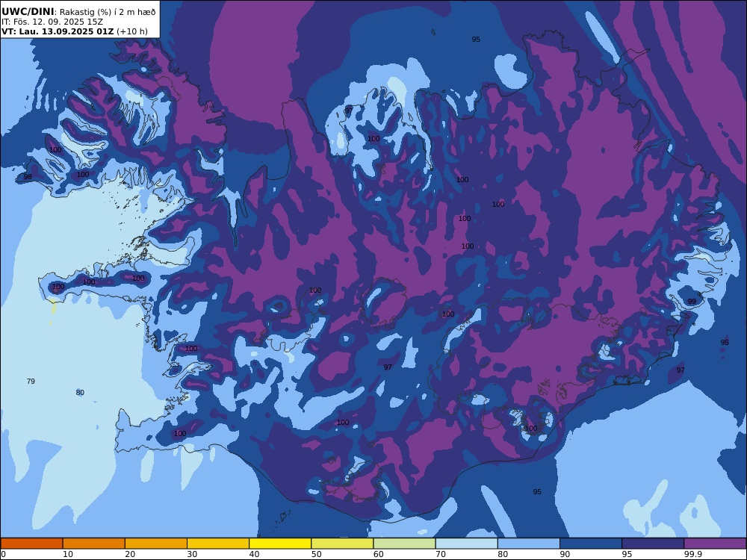Click the purple above-99.9 legend swatch
The height and width of the screenshot is (560, 747).
pyautogui.click(x=715, y=544)
